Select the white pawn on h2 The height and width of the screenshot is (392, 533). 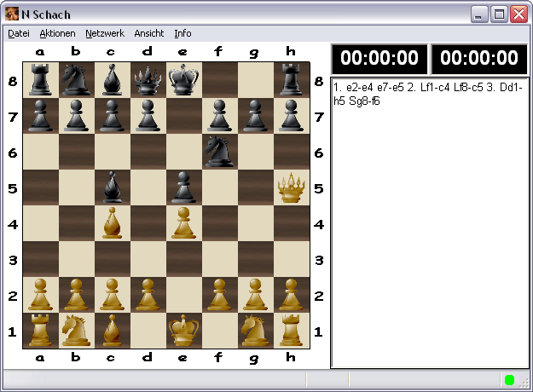(x=292, y=295)
